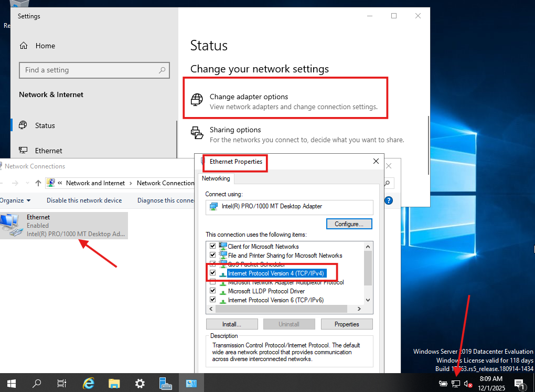Open the Action Center notifications

520,384
